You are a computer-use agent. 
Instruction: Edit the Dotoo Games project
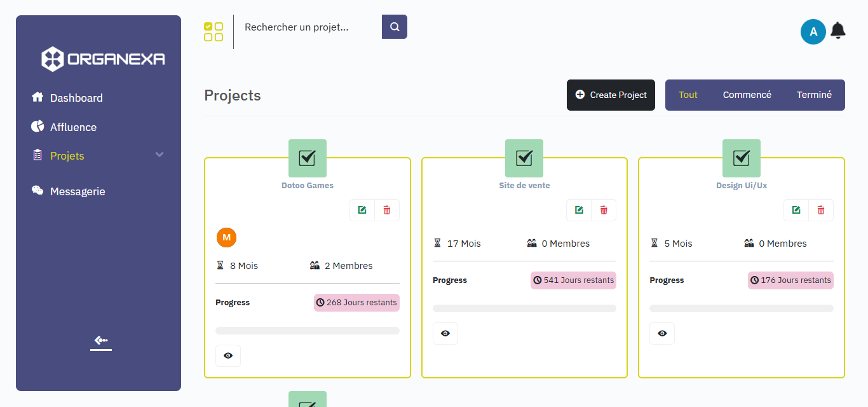(362, 210)
